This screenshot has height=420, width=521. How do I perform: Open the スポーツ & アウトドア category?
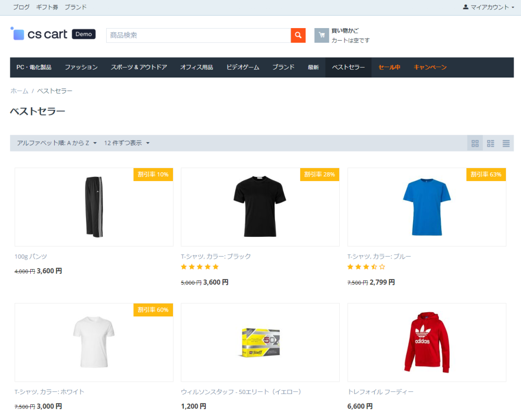coord(139,68)
